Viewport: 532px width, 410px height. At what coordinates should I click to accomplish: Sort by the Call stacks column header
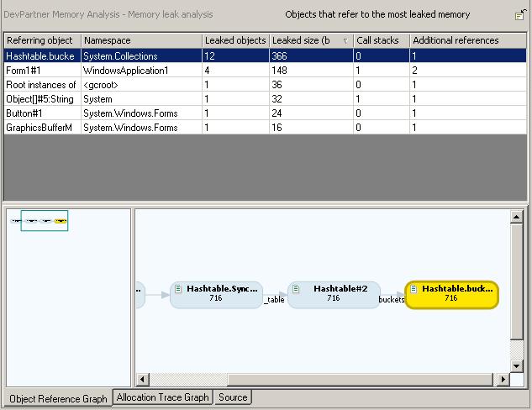tap(381, 40)
